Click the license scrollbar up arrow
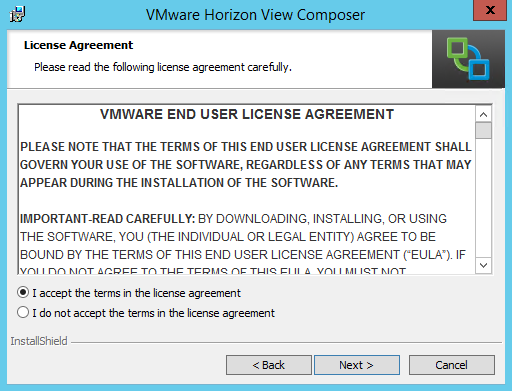This screenshot has width=512, height=391. [x=483, y=115]
